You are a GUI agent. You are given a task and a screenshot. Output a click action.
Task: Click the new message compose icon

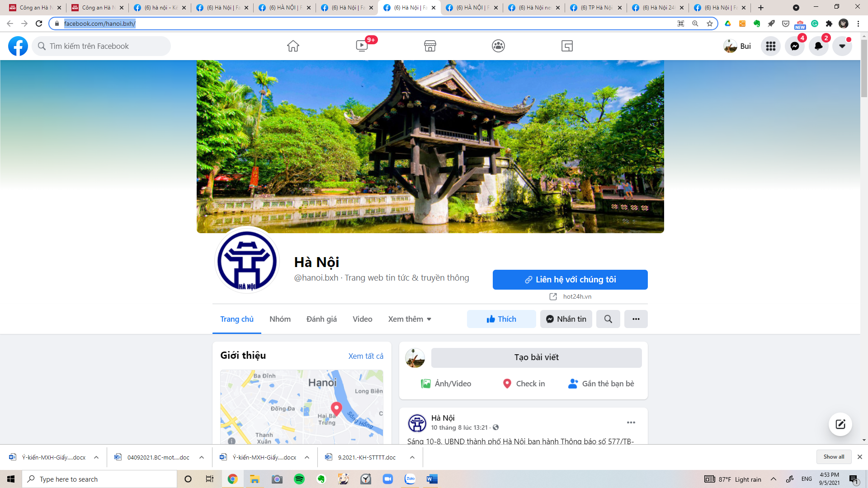click(x=840, y=424)
